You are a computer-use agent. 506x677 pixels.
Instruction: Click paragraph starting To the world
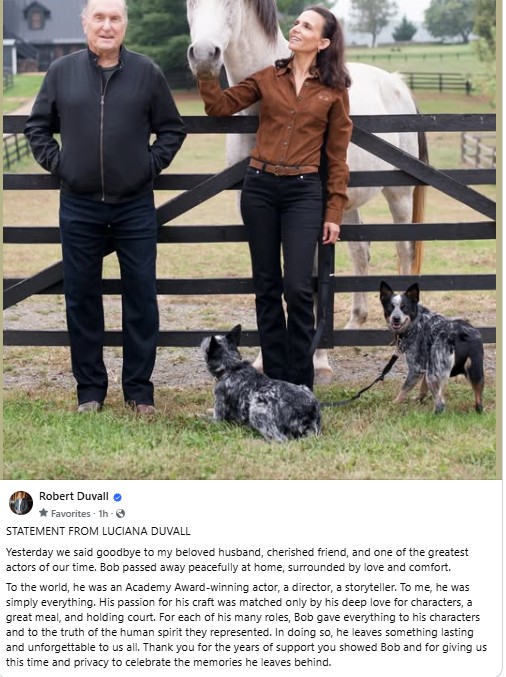[246, 625]
